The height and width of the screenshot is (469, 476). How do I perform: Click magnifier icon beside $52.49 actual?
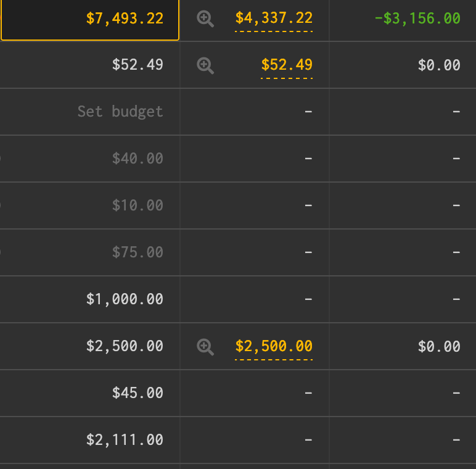(205, 65)
